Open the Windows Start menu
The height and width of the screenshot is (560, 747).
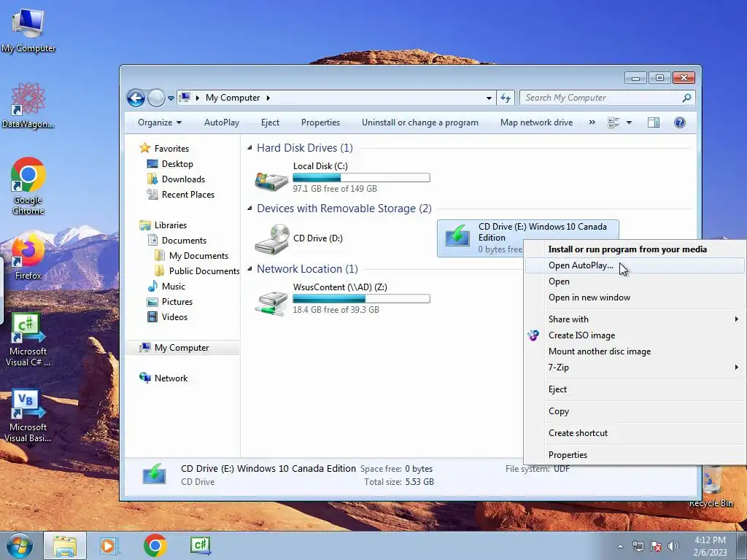(x=19, y=545)
